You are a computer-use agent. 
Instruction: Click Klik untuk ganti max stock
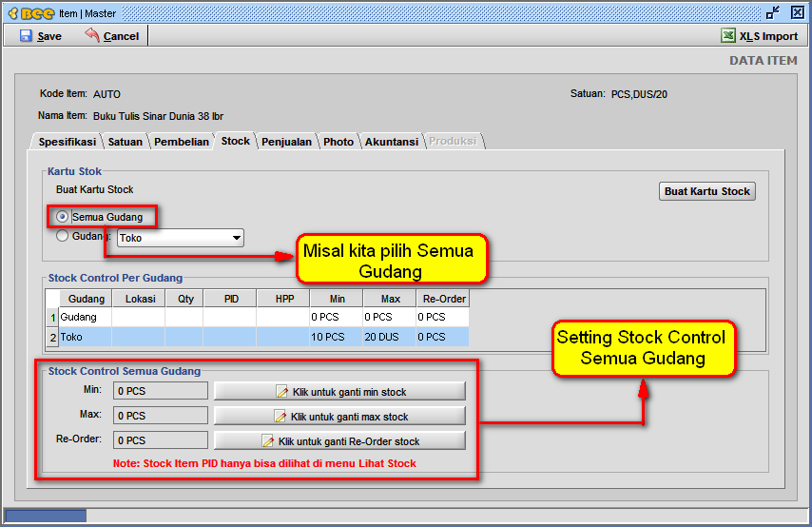tap(339, 416)
